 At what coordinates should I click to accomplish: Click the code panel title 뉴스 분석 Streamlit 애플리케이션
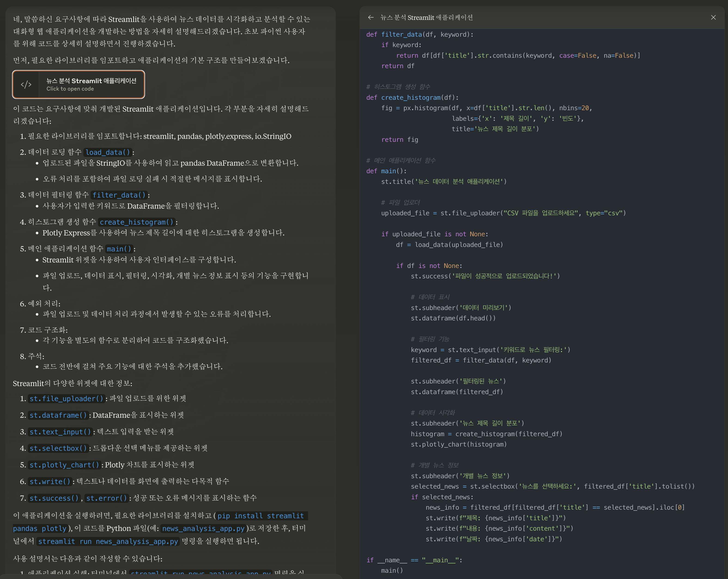pyautogui.click(x=426, y=18)
